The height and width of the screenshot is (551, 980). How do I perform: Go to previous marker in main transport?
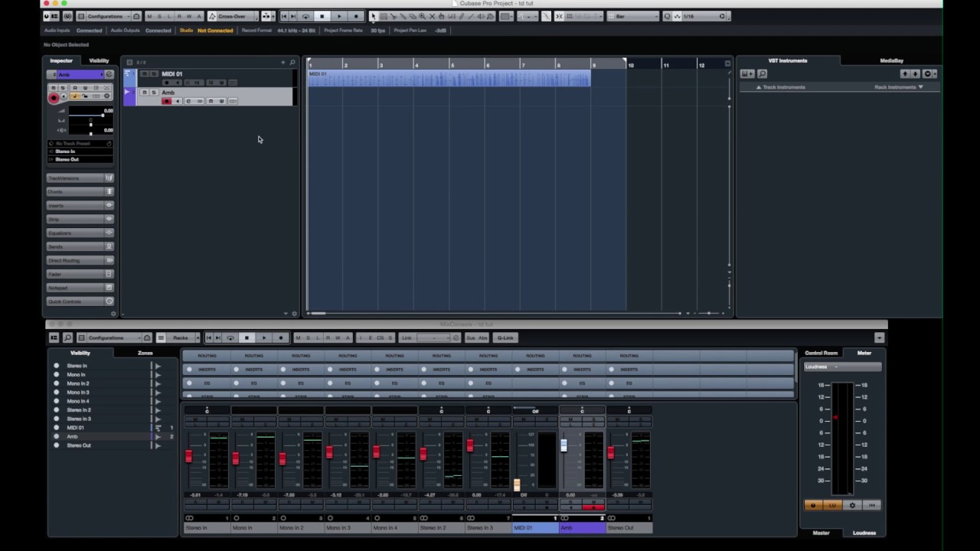[284, 16]
